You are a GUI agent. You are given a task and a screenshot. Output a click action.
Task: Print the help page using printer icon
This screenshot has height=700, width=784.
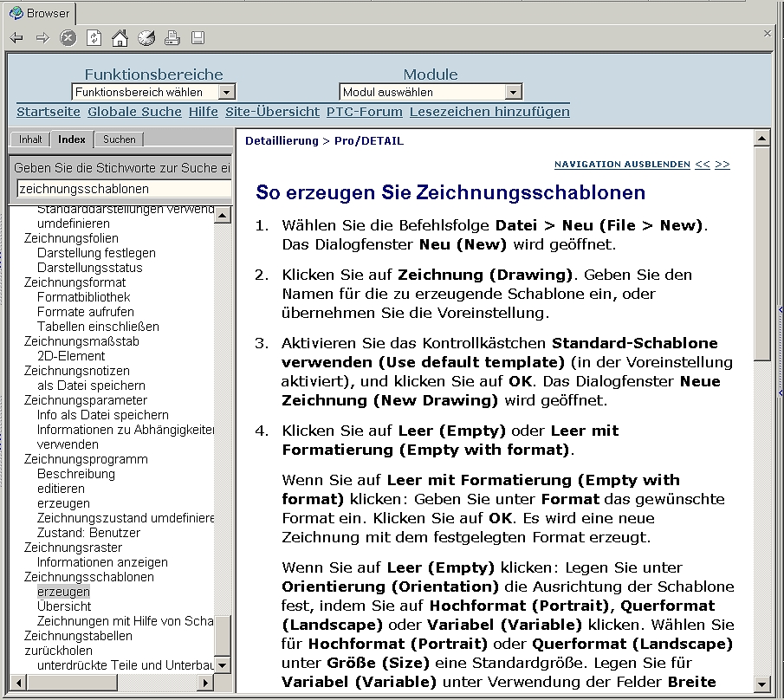[172, 38]
